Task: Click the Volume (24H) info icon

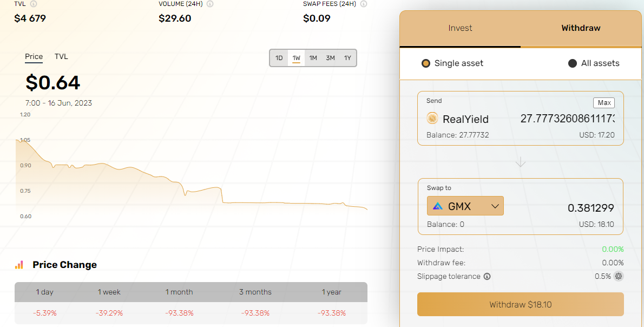Action: [210, 4]
